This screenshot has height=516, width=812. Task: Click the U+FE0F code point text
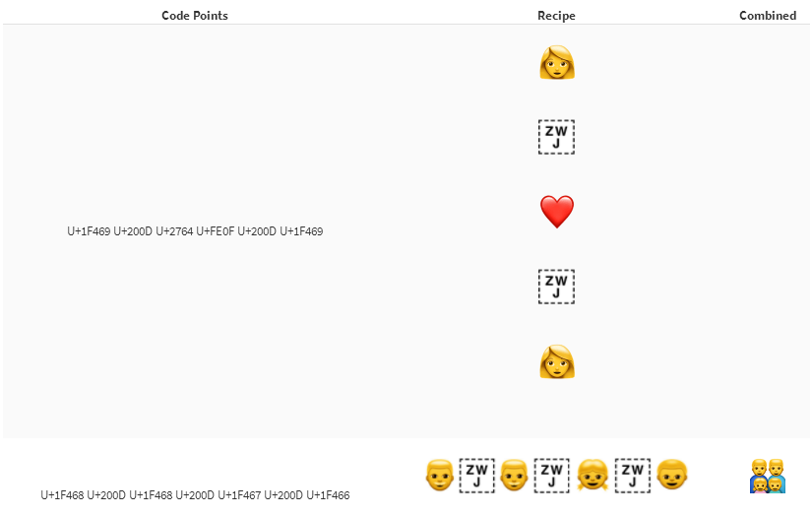(216, 232)
